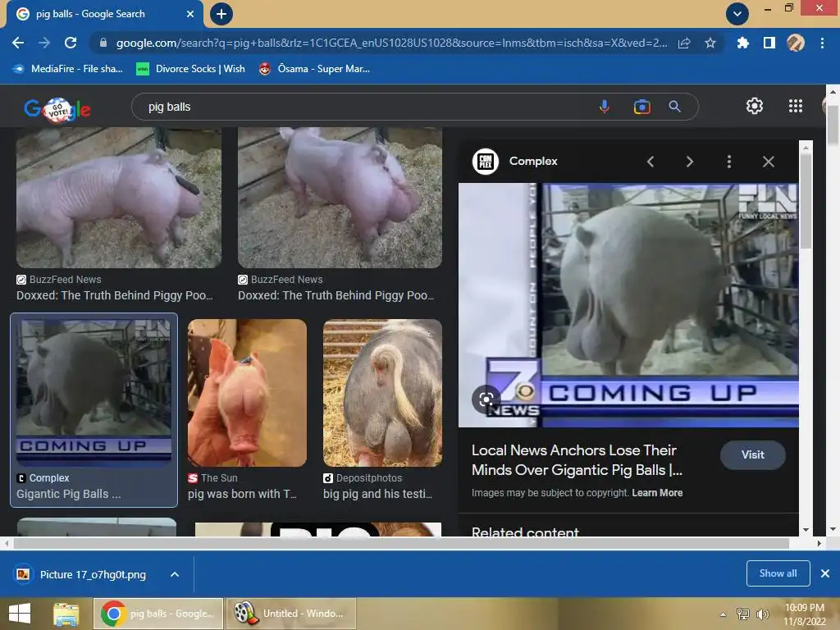Open a new browser tab

(221, 14)
